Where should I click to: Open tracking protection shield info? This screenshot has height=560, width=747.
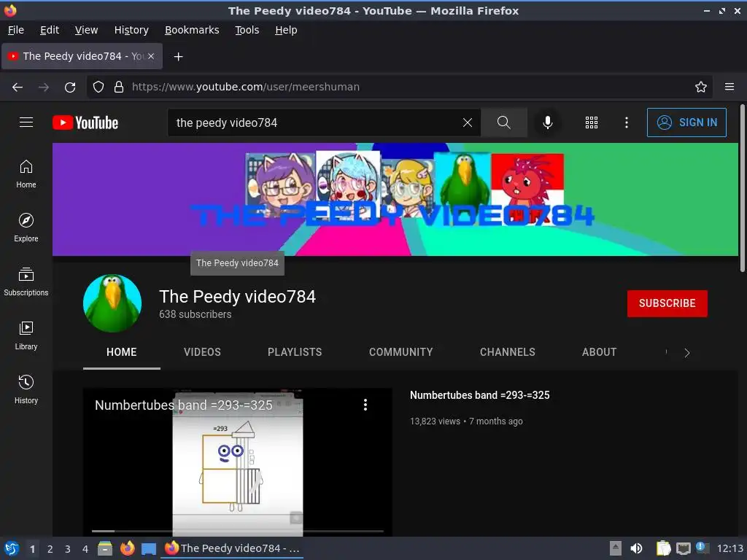98,87
